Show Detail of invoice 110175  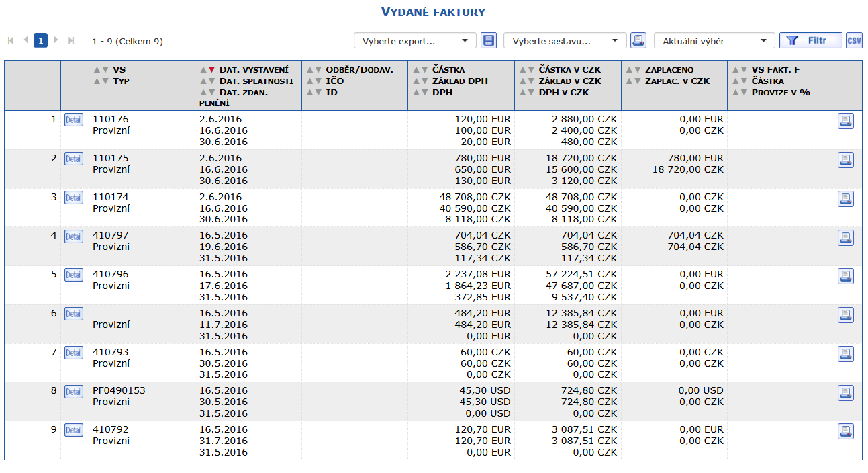point(74,159)
